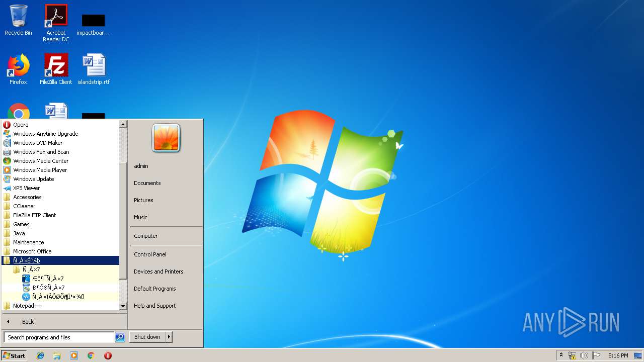Click Windows Fax and Scan icon
The width and height of the screenshot is (644, 362).
click(x=7, y=152)
